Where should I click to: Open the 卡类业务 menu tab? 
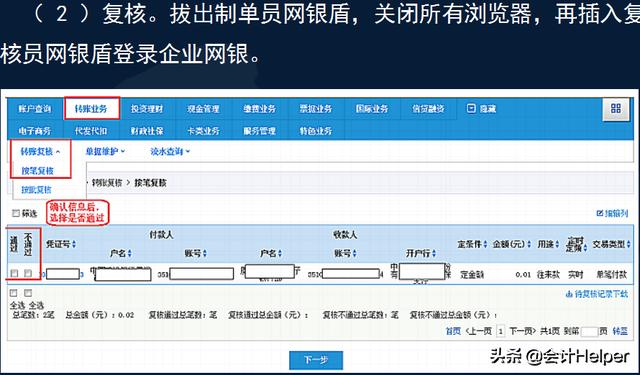pos(203,131)
